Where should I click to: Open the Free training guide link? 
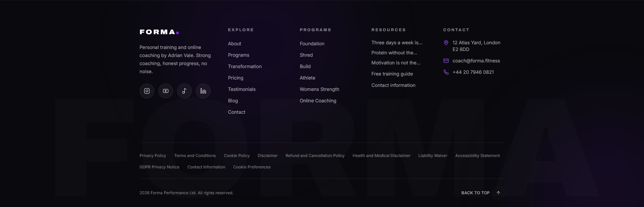click(x=392, y=74)
